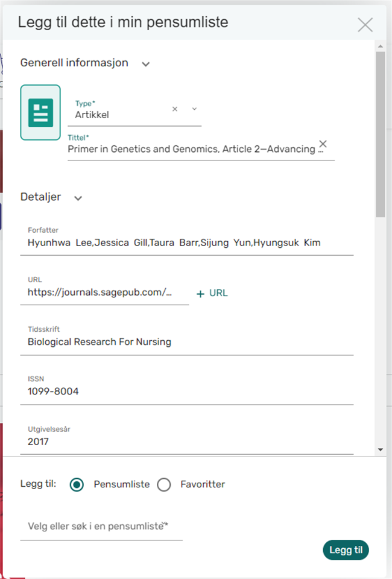392x579 pixels.
Task: Select the Favoritter radio button
Action: pos(164,485)
